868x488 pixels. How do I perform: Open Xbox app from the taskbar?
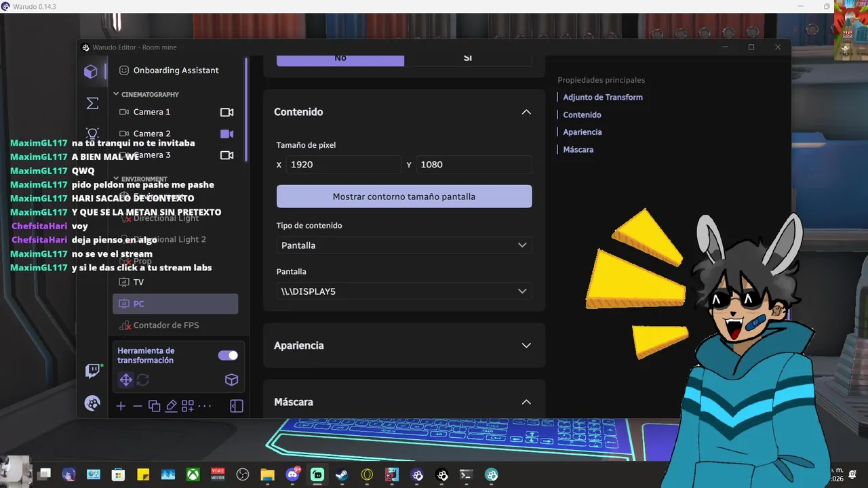click(x=193, y=475)
